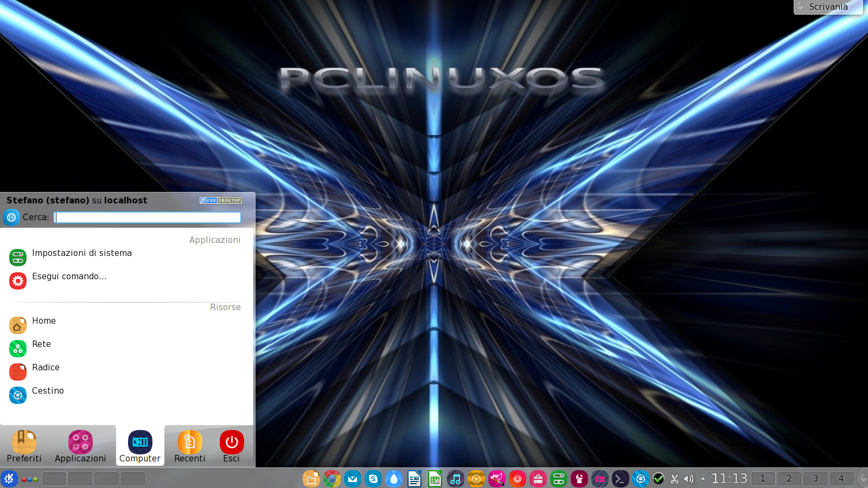Viewport: 868px width, 488px height.
Task: Open Google Chrome from the panel
Action: coord(331,479)
